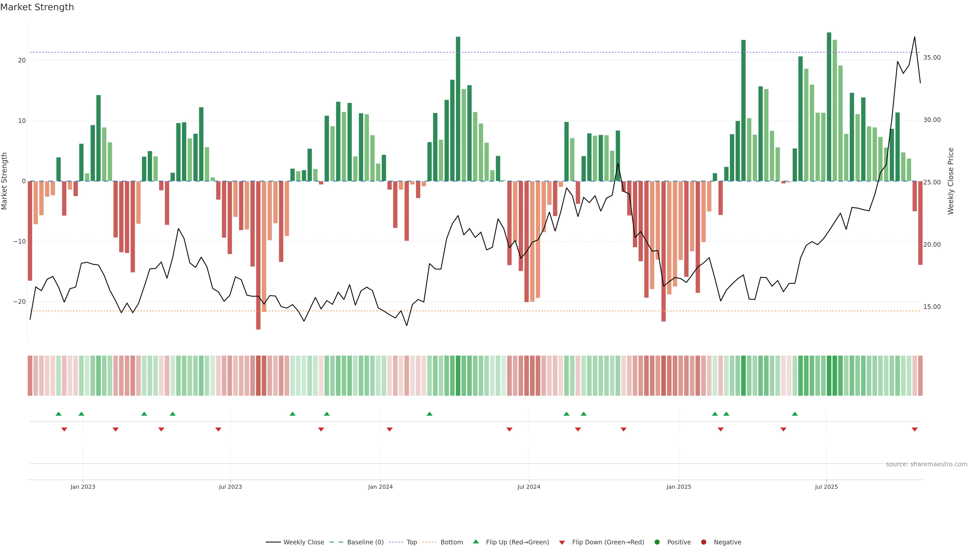Click the Jan 2024 x-axis label
Screen dimensions: 980x551
coord(380,487)
